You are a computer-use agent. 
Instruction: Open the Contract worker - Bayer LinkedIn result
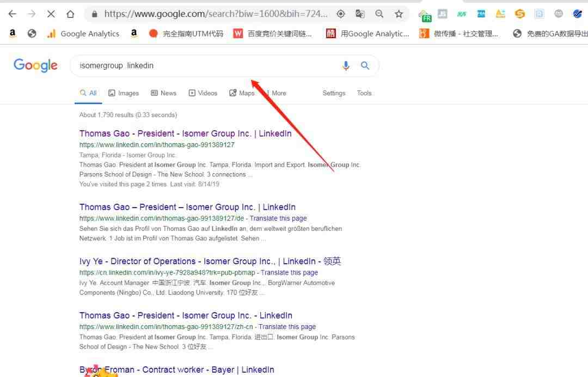(x=176, y=370)
